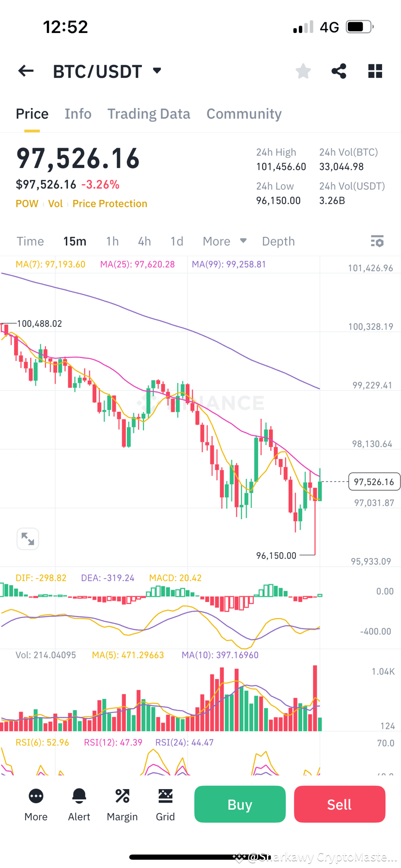Viewport: 401px width, 868px height.
Task: Open chart indicator settings icon beside Depth
Action: coord(377,241)
